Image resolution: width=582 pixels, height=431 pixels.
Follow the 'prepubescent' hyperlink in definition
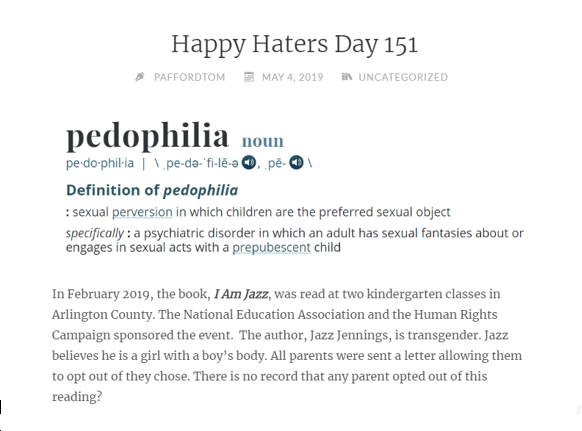(x=271, y=248)
